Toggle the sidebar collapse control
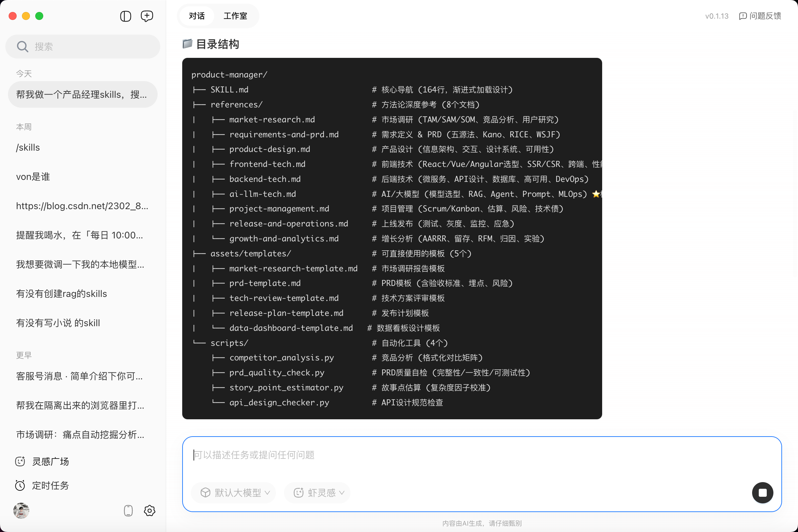Screen dimensions: 798x532 [125, 16]
